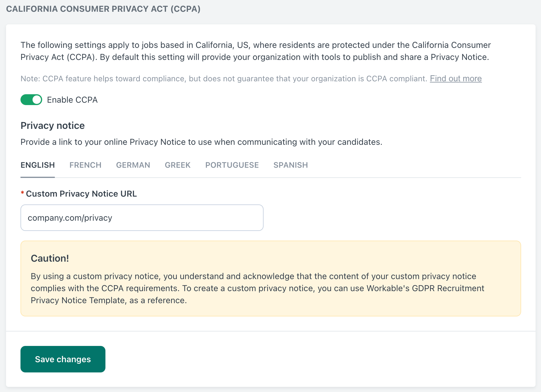541x392 pixels.
Task: Select the Greek tab
Action: [178, 165]
